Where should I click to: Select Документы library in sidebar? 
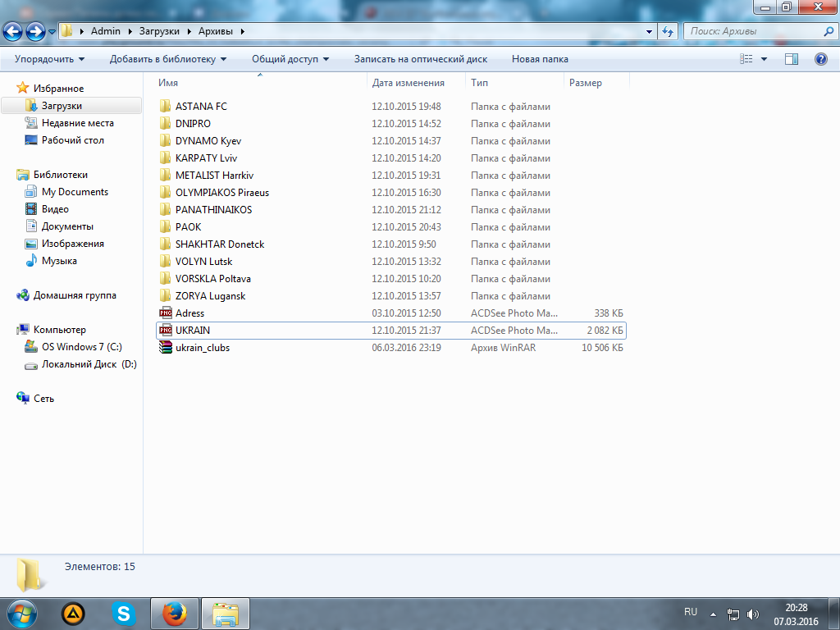point(67,226)
